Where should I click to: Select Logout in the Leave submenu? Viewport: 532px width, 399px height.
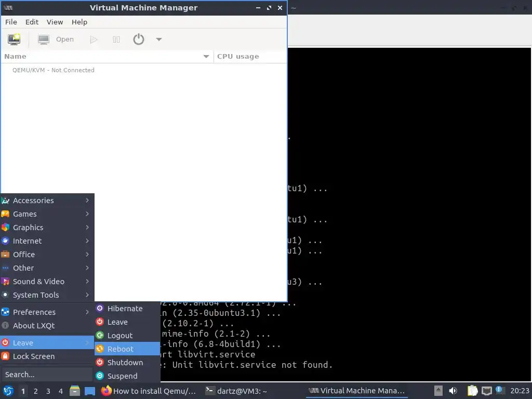(x=127, y=336)
